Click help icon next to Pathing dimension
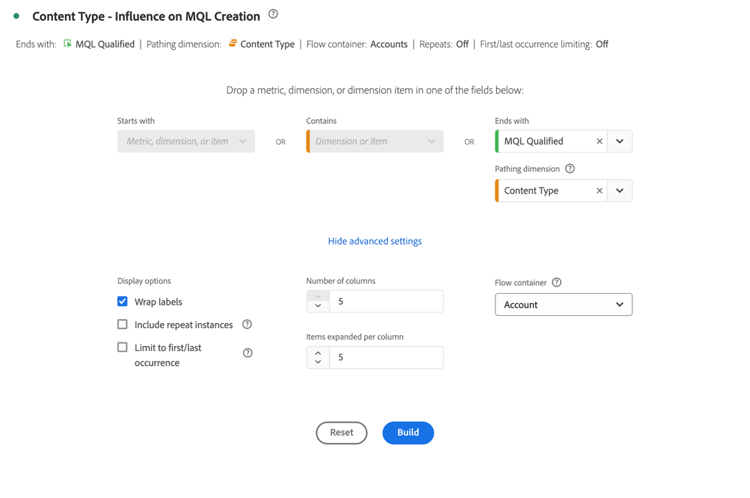 click(570, 169)
